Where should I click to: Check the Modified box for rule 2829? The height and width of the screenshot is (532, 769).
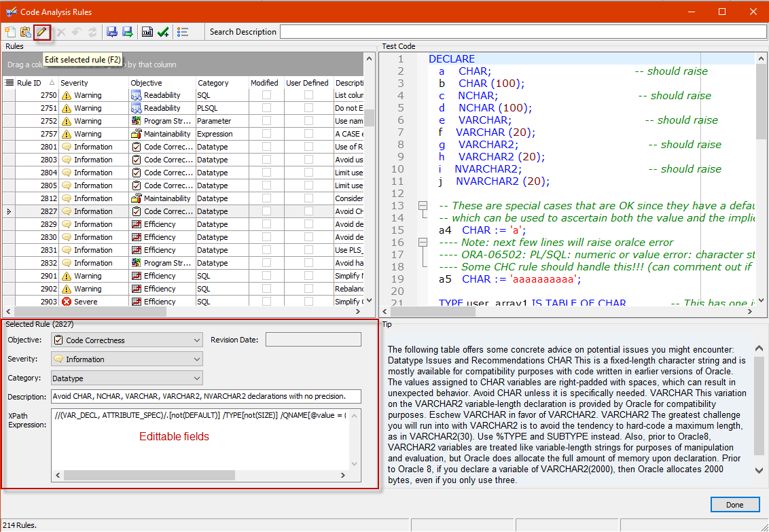point(266,224)
